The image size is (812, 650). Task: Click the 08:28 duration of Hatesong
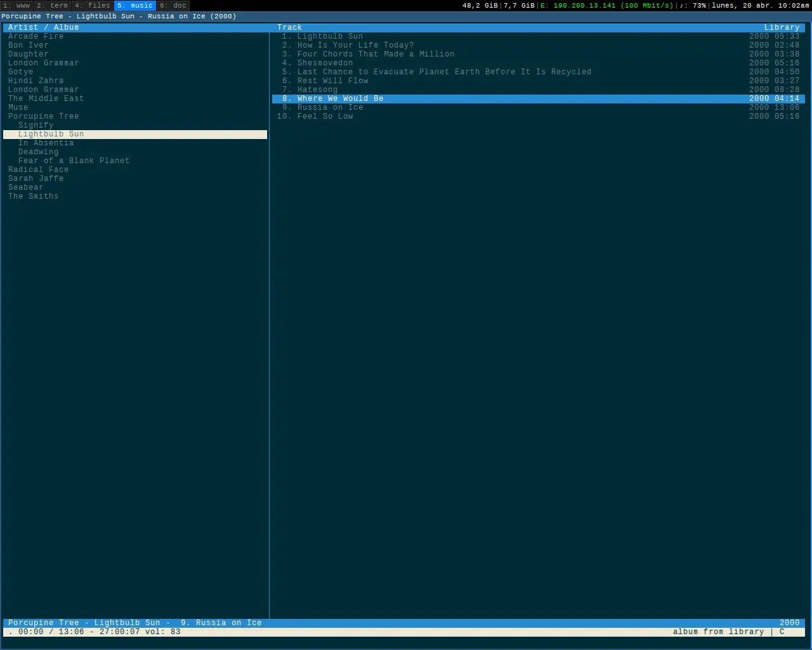click(787, 90)
